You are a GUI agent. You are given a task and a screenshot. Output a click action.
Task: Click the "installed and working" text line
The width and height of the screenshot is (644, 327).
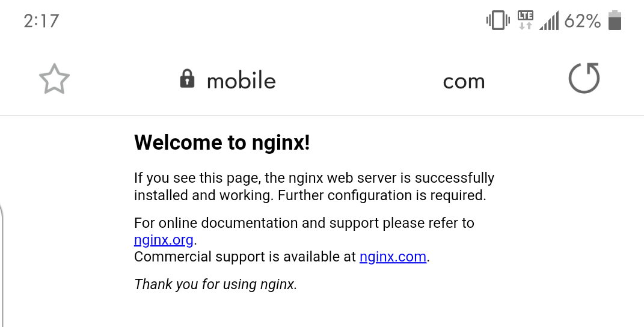pyautogui.click(x=310, y=195)
